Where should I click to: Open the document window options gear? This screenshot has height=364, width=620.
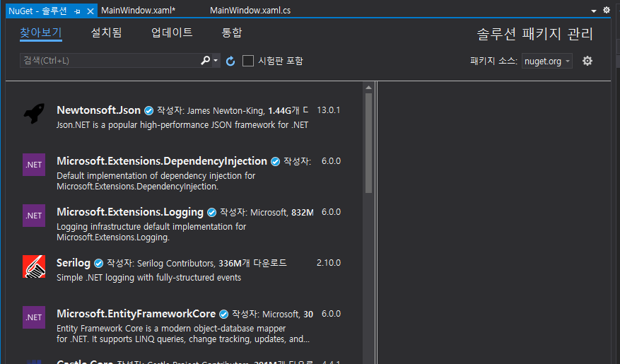pos(607,11)
